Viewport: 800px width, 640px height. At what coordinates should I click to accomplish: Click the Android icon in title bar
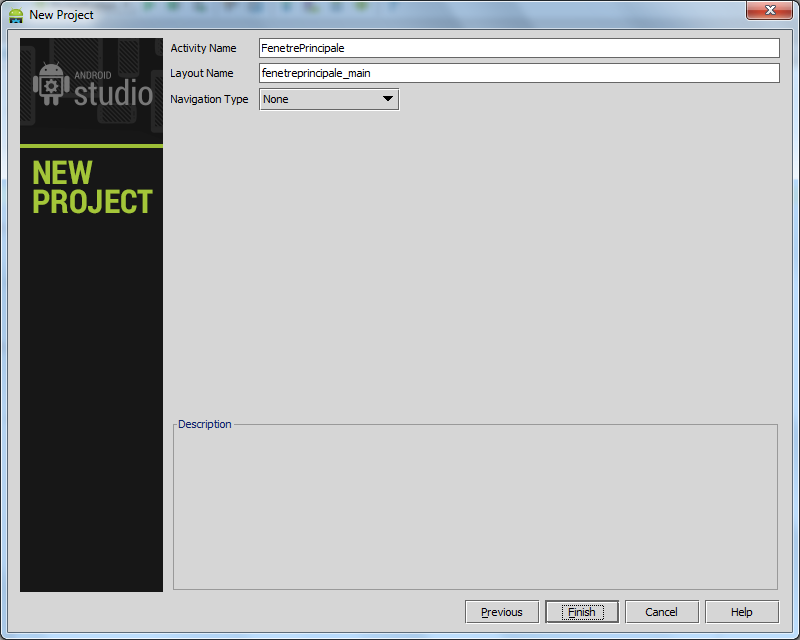coord(16,15)
